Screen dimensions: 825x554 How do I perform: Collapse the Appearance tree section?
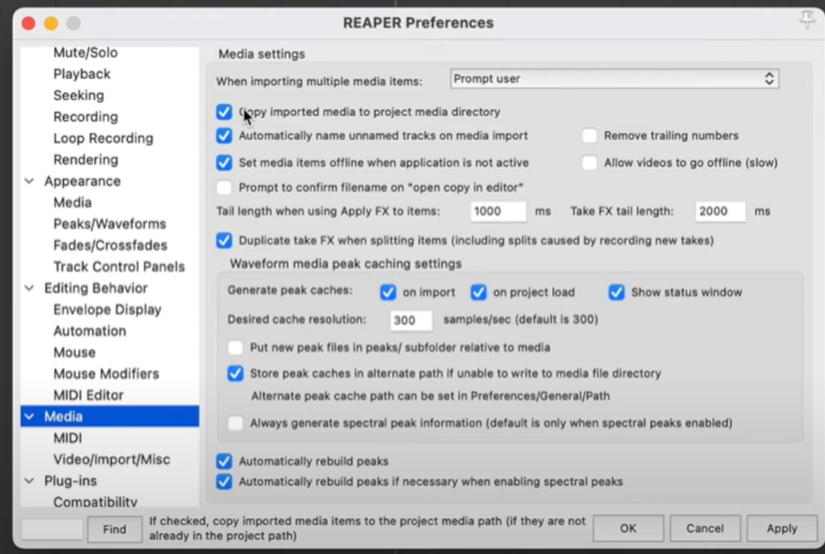30,182
